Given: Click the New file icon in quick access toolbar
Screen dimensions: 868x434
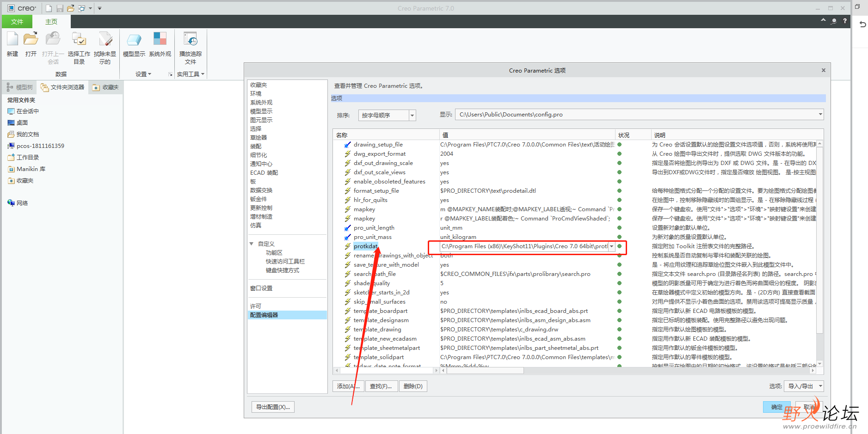Looking at the screenshot, I should pos(49,8).
